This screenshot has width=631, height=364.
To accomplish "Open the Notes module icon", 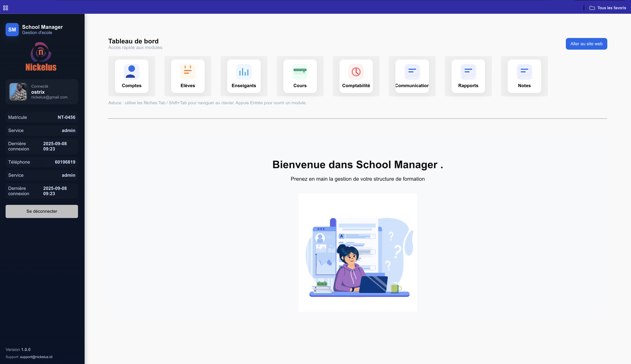I will pyautogui.click(x=524, y=72).
